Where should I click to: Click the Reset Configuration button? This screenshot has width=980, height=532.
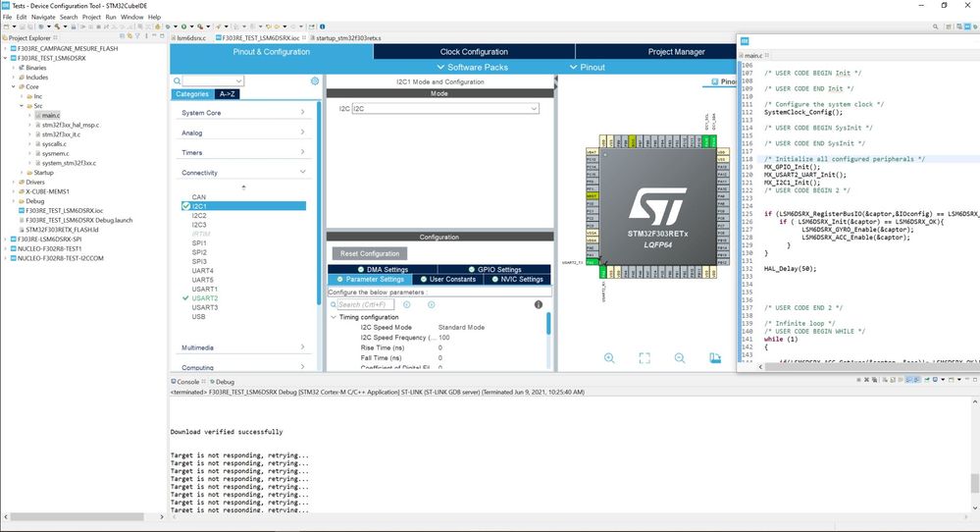click(x=370, y=254)
